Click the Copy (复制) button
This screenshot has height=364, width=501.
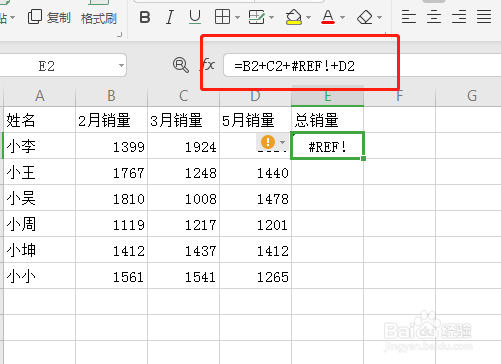tap(49, 17)
